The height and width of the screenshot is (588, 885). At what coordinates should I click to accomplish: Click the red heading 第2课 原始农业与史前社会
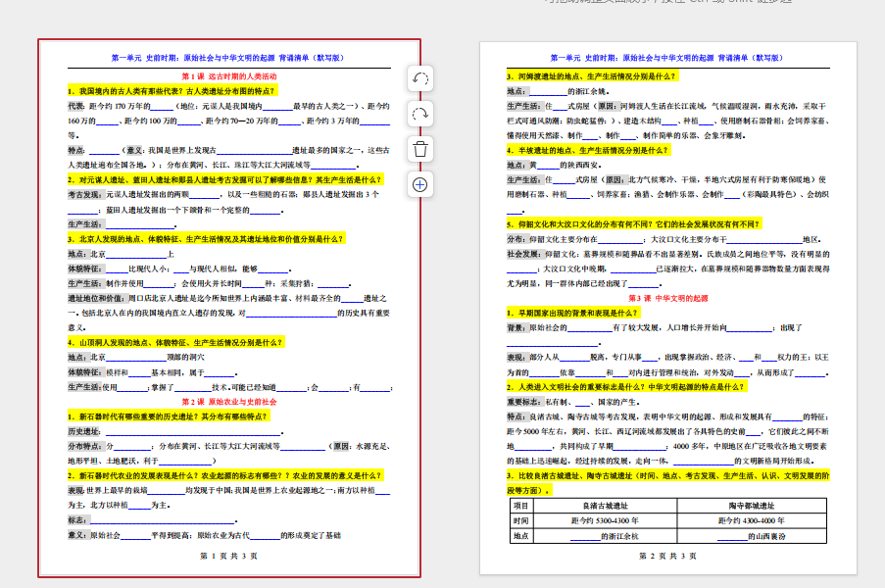click(228, 402)
